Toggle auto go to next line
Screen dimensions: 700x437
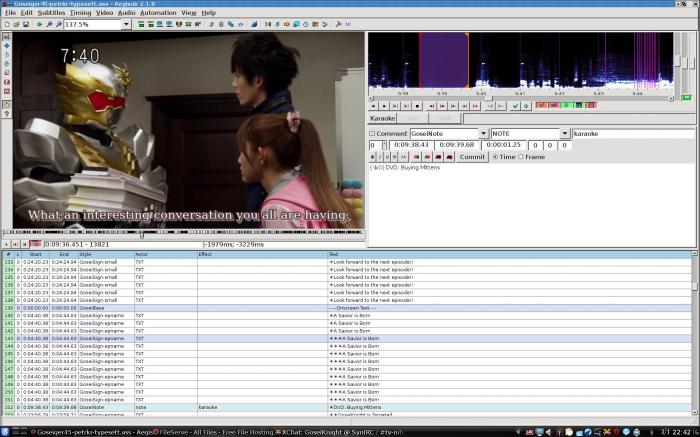554,105
